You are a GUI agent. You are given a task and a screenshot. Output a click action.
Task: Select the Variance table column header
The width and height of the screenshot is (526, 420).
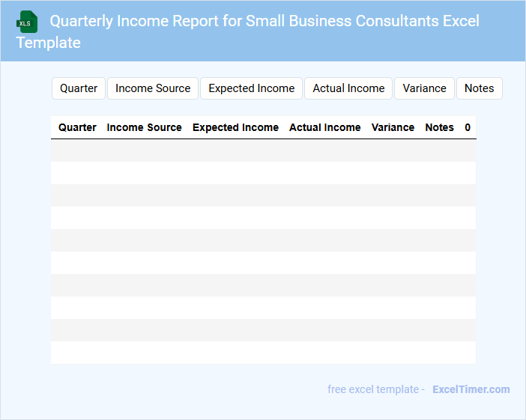(x=393, y=127)
